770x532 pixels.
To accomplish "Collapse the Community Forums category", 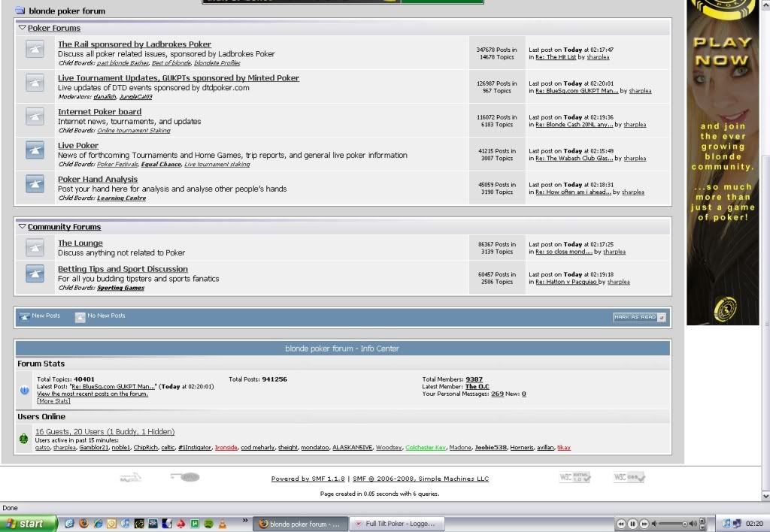I will (22, 227).
